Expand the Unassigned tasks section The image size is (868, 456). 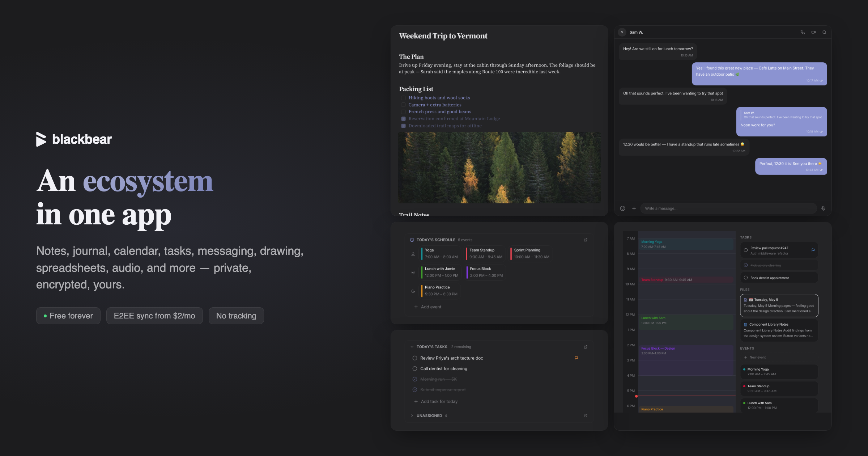(x=412, y=416)
